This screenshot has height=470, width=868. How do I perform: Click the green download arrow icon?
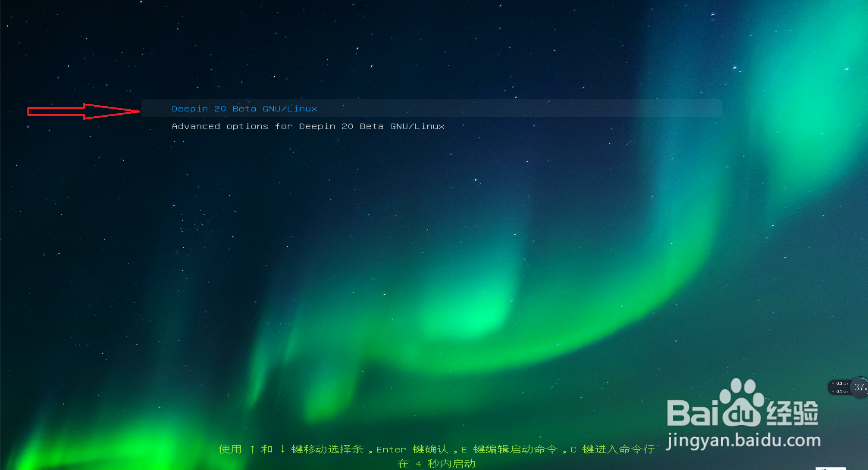(x=833, y=391)
